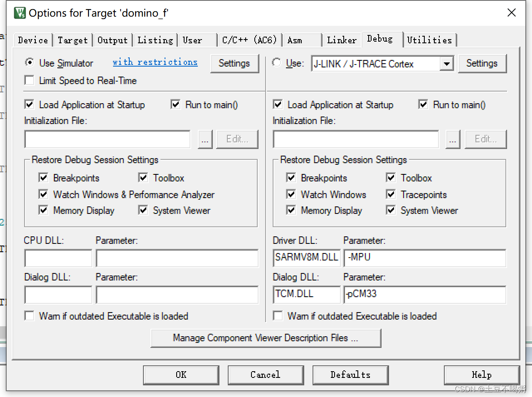The height and width of the screenshot is (397, 532).
Task: Open J-LINK debugger Settings
Action: click(482, 63)
